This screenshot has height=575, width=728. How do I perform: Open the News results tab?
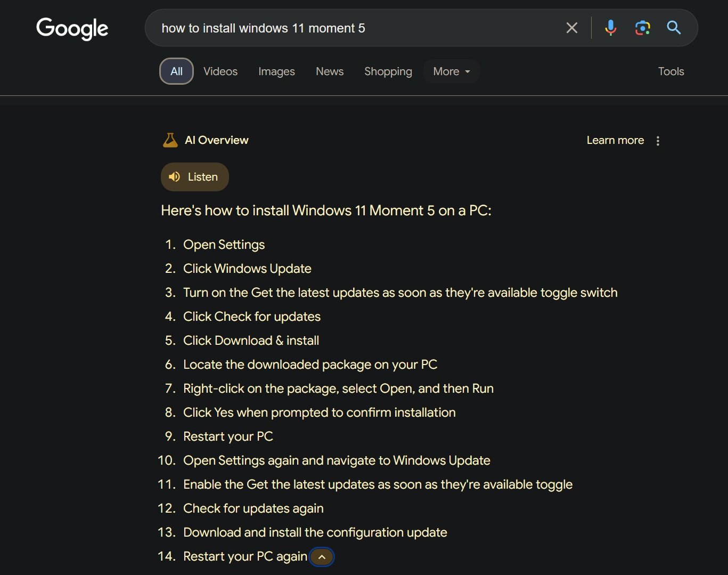[x=330, y=71]
